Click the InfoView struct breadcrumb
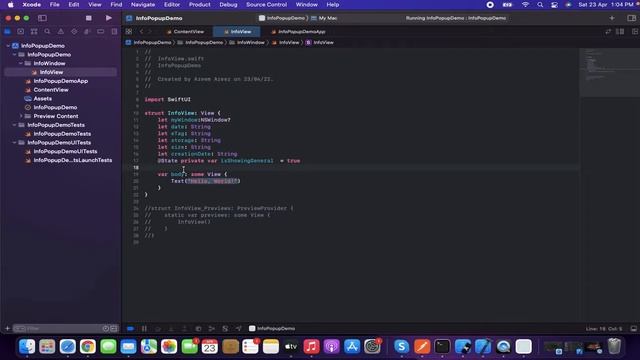The height and width of the screenshot is (360, 640). (320, 42)
